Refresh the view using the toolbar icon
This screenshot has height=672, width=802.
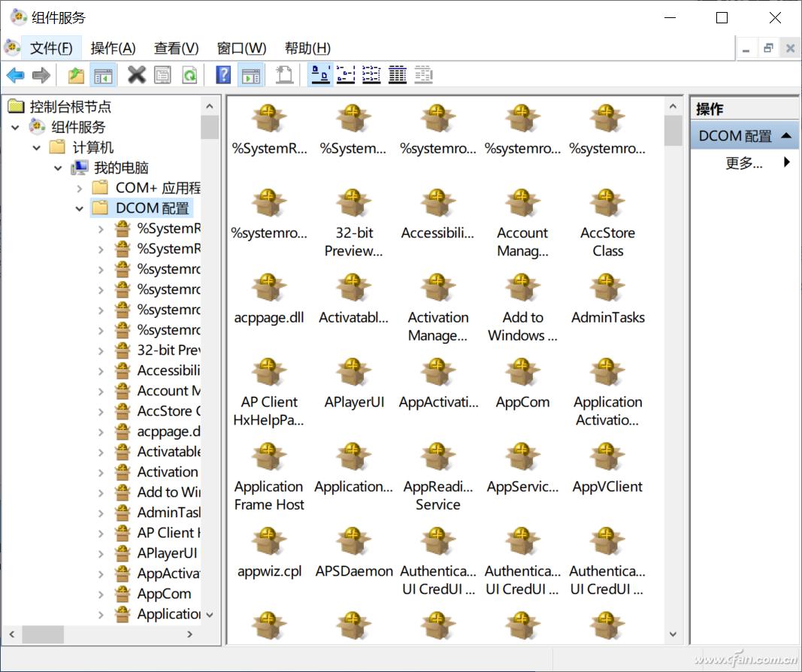coord(189,74)
